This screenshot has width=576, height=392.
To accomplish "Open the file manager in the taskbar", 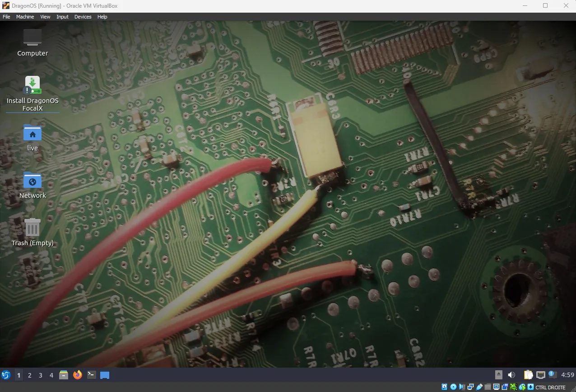I will point(64,375).
